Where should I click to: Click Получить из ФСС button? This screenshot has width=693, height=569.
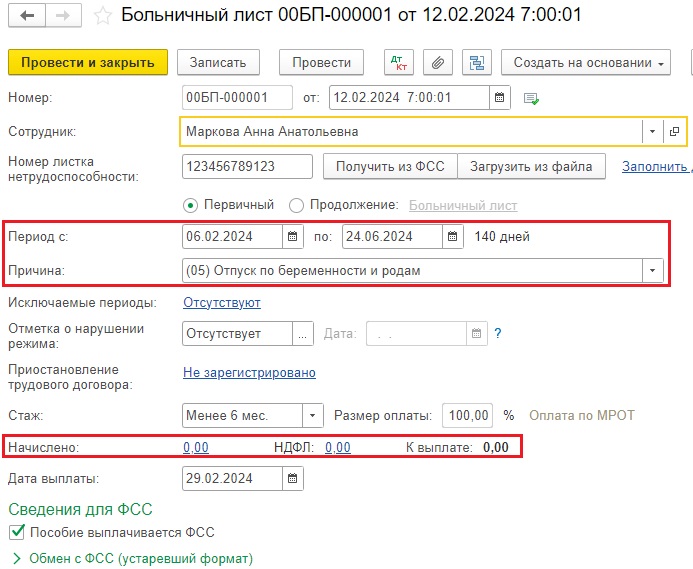pyautogui.click(x=390, y=167)
